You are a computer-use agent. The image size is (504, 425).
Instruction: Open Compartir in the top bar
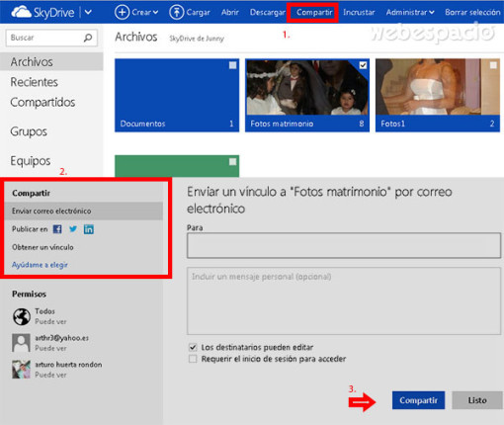pyautogui.click(x=314, y=13)
